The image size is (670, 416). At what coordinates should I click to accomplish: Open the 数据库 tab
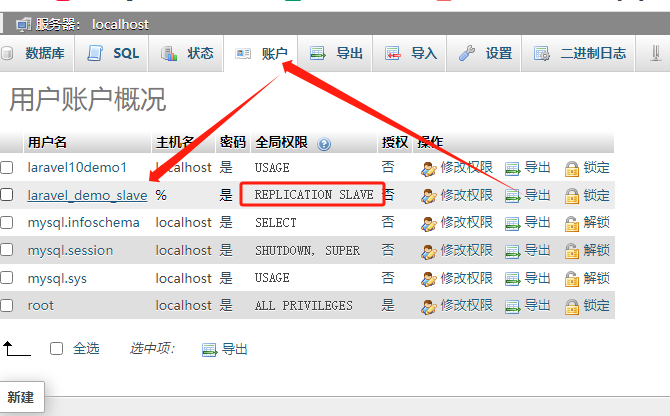pos(36,53)
